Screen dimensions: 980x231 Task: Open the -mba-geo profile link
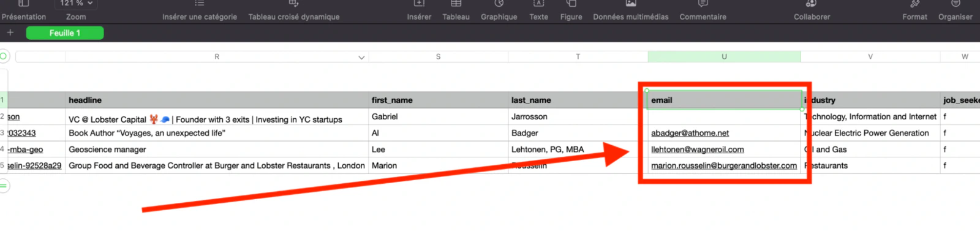pyautogui.click(x=25, y=150)
